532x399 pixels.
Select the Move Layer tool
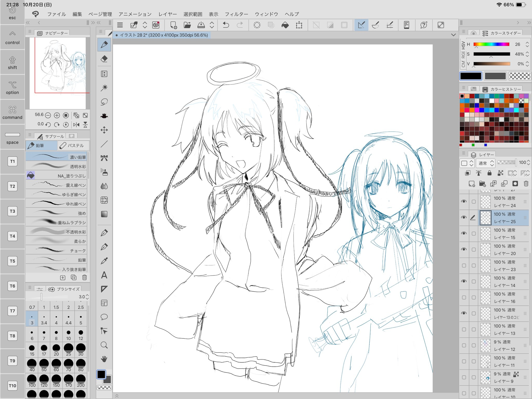click(x=104, y=130)
